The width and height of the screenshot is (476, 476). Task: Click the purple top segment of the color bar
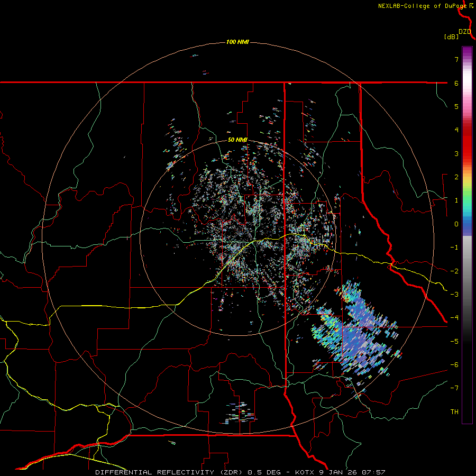tap(467, 52)
